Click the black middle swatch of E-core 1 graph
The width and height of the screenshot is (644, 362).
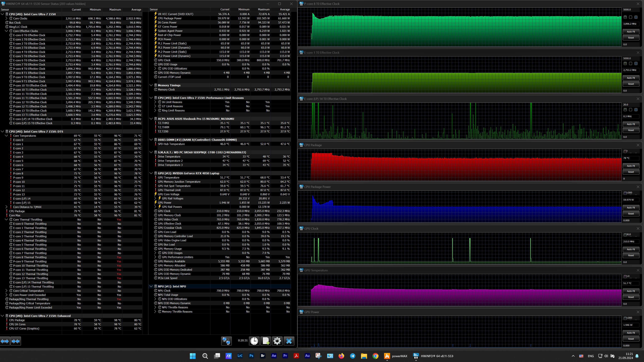pos(631,64)
